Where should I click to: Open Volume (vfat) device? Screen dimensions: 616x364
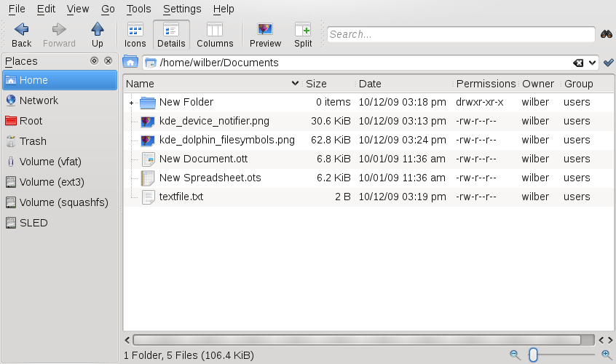click(x=60, y=162)
